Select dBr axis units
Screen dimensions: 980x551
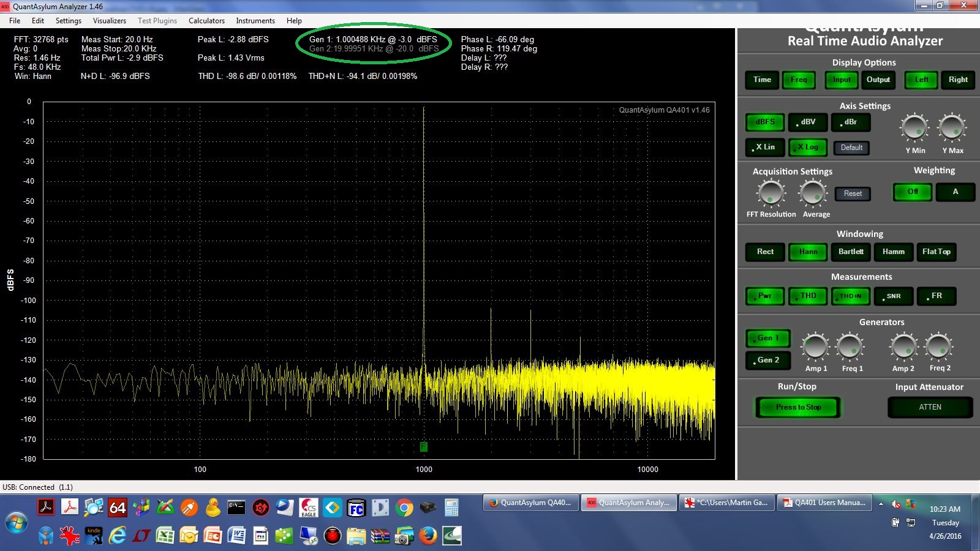point(851,122)
